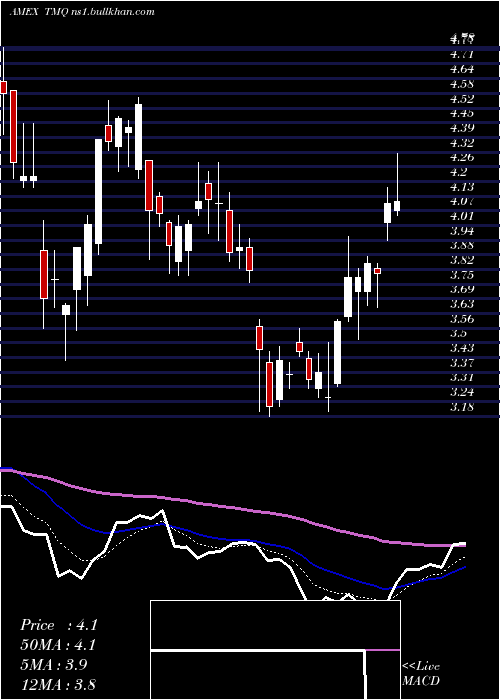
Task: Click the 3.88 price level label
Action: click(x=462, y=246)
